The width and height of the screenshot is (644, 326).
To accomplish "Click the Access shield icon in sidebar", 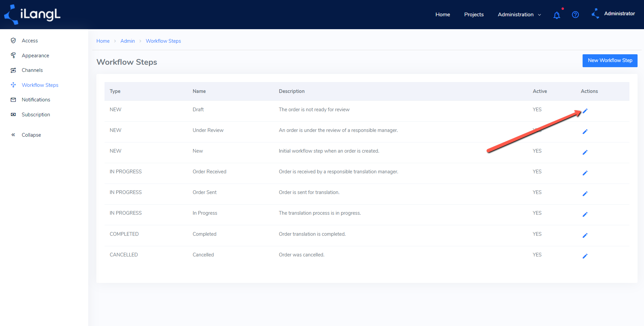I will (x=13, y=40).
